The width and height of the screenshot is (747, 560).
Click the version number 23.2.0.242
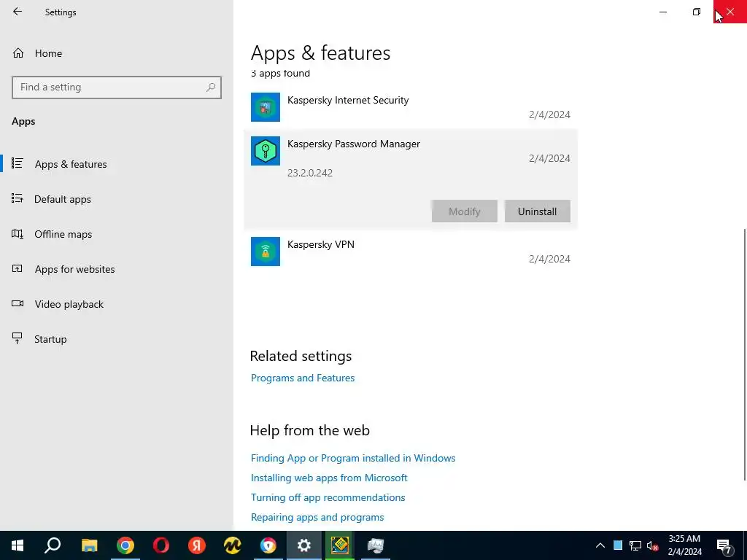309,173
